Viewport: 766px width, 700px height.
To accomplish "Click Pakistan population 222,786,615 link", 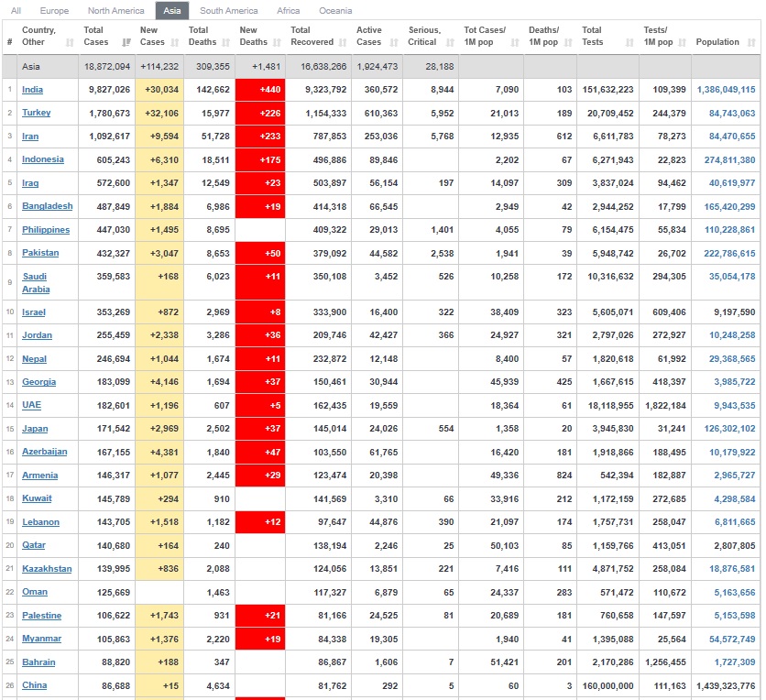I will pyautogui.click(x=730, y=253).
